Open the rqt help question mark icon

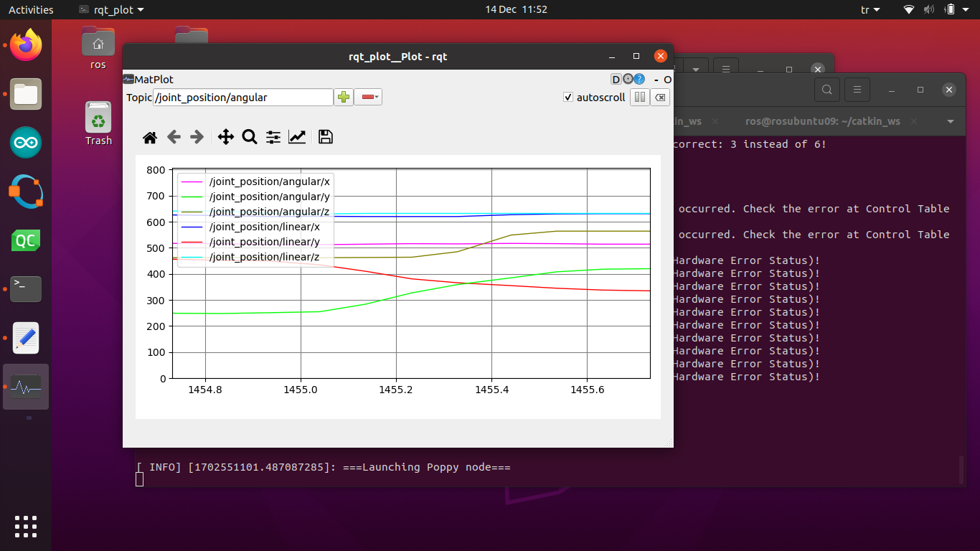click(639, 80)
